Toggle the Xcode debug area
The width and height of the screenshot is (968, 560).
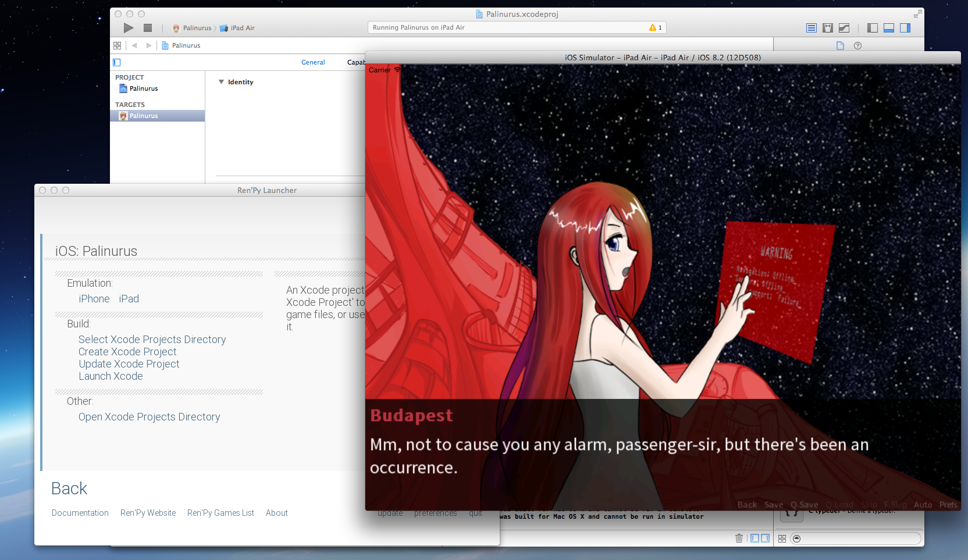coord(889,28)
